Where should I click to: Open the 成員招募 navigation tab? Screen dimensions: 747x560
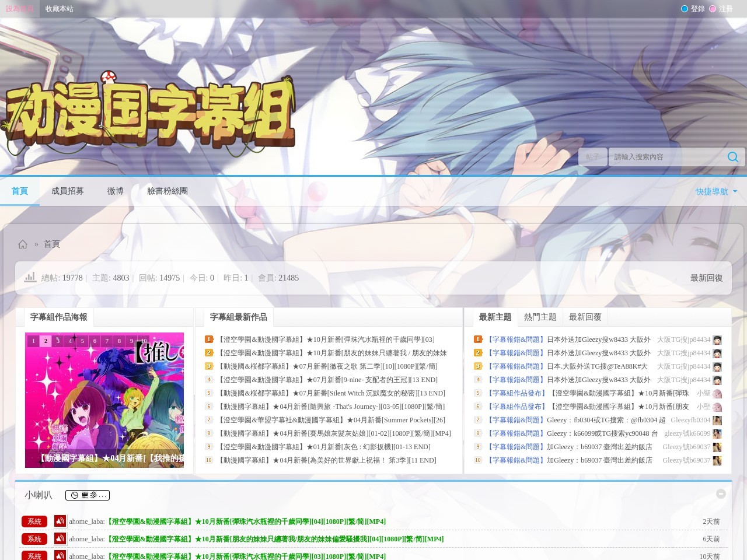(x=68, y=191)
